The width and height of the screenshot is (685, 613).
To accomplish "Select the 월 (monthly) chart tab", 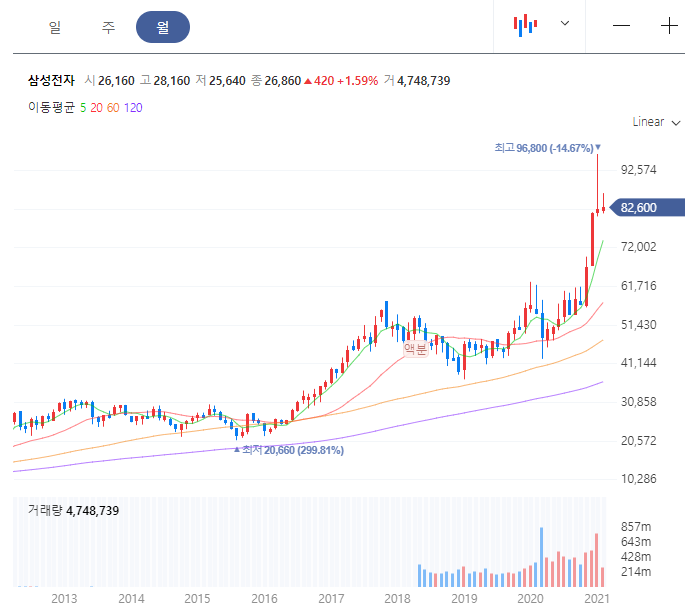I will click(x=163, y=27).
